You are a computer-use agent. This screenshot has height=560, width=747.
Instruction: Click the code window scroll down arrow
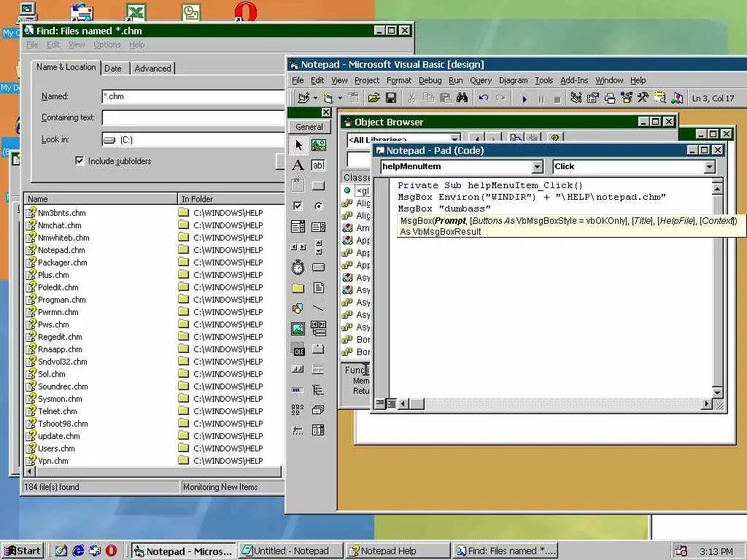(x=718, y=393)
